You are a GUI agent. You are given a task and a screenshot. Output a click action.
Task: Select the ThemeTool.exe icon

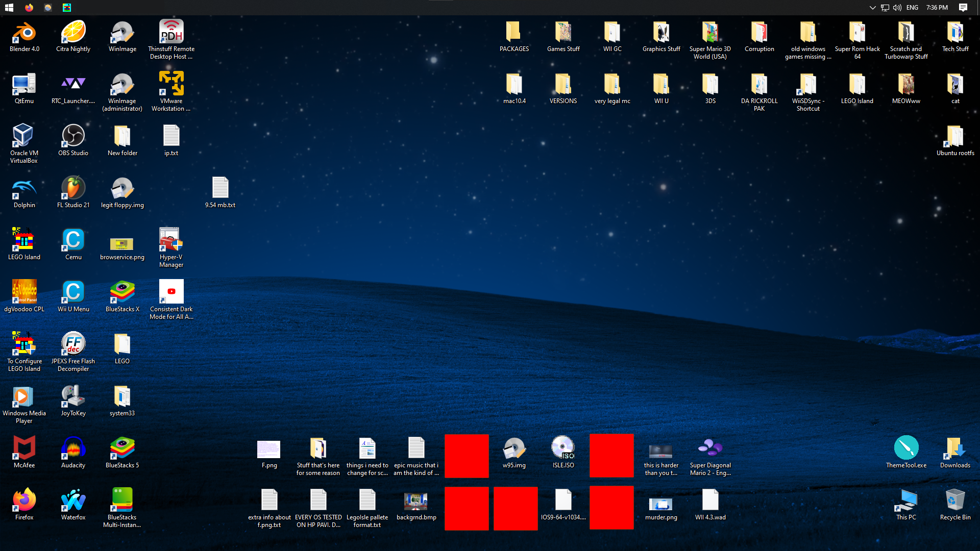point(906,449)
